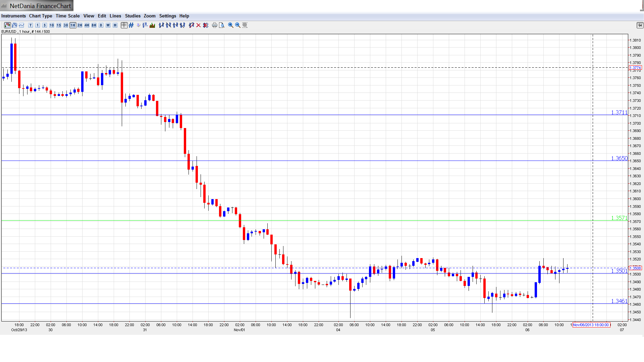
Task: Click the Nov/06/2013 18:00:00 date marker
Action: coord(591,325)
